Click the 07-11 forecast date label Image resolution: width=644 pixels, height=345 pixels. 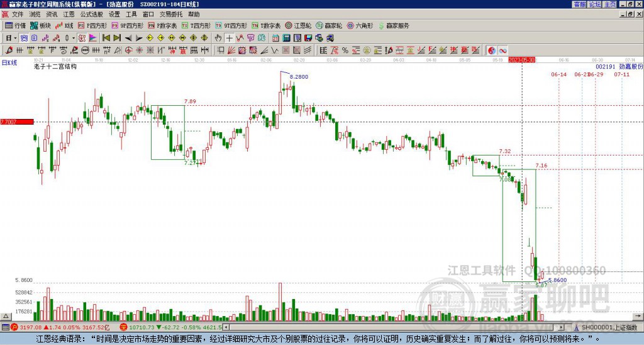point(621,74)
